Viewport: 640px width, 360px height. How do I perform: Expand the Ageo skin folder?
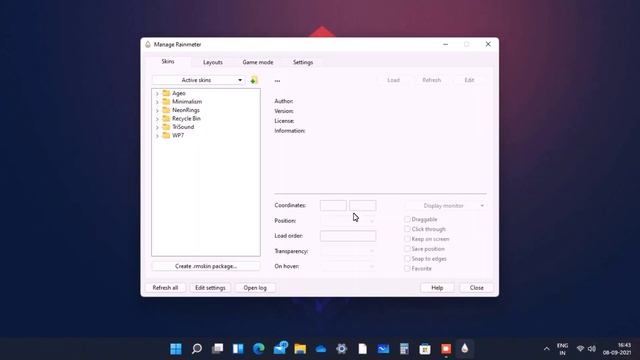157,93
